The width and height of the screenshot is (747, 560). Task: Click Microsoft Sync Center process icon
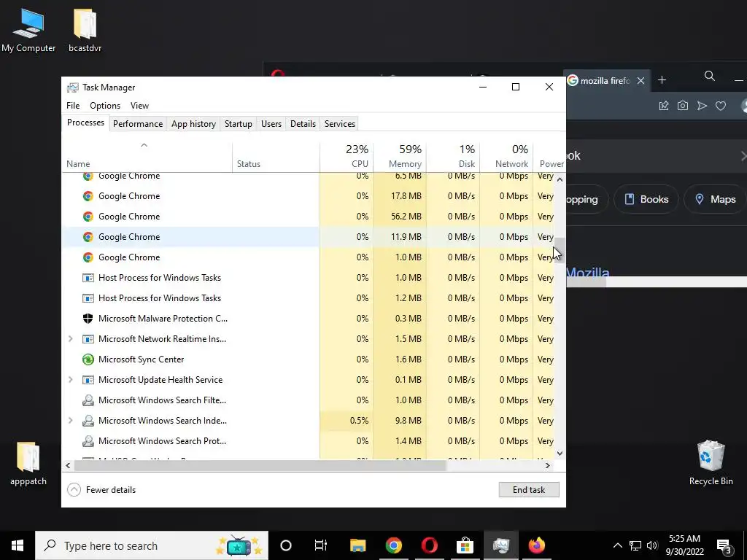pyautogui.click(x=88, y=359)
